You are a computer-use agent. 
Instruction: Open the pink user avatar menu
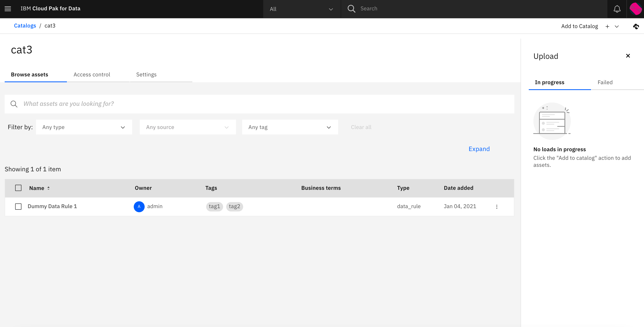point(635,9)
